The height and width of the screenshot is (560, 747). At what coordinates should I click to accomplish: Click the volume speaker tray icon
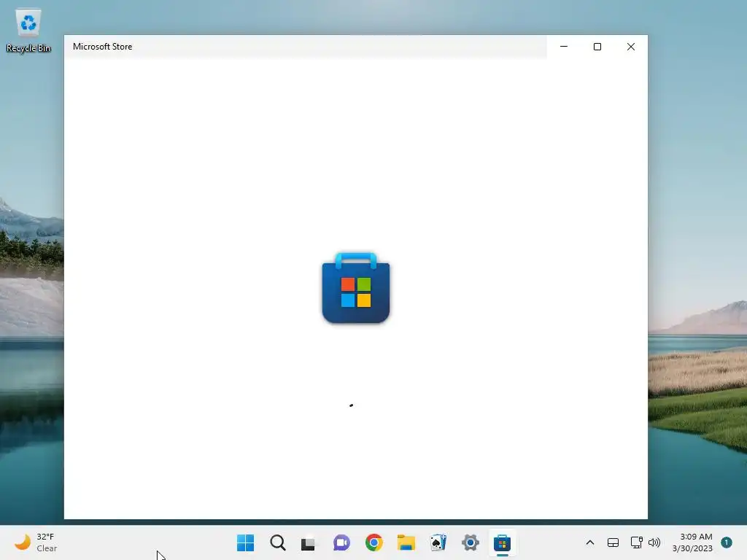(654, 542)
